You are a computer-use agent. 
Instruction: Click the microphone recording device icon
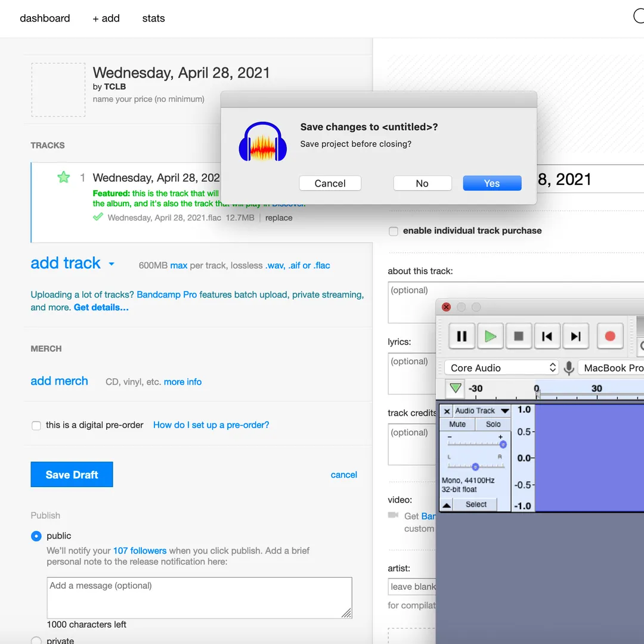(x=569, y=368)
